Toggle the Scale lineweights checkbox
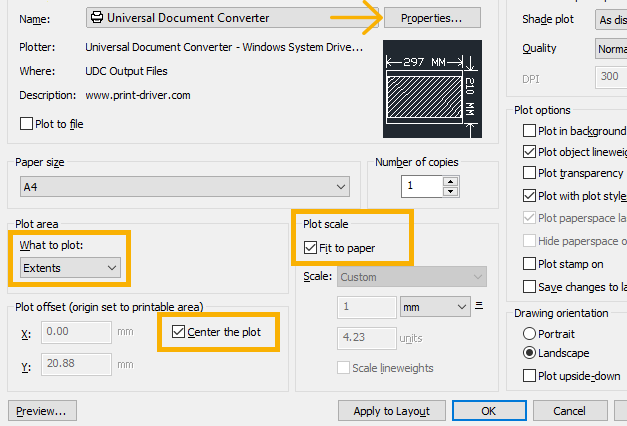 [x=343, y=368]
